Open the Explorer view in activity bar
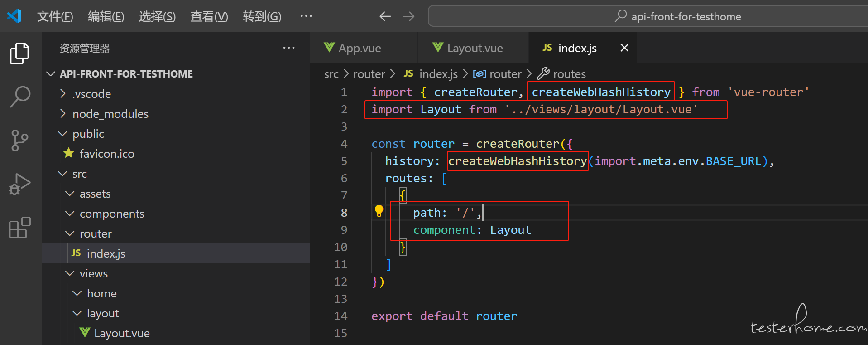Screen dimensions: 868x345 19,53
